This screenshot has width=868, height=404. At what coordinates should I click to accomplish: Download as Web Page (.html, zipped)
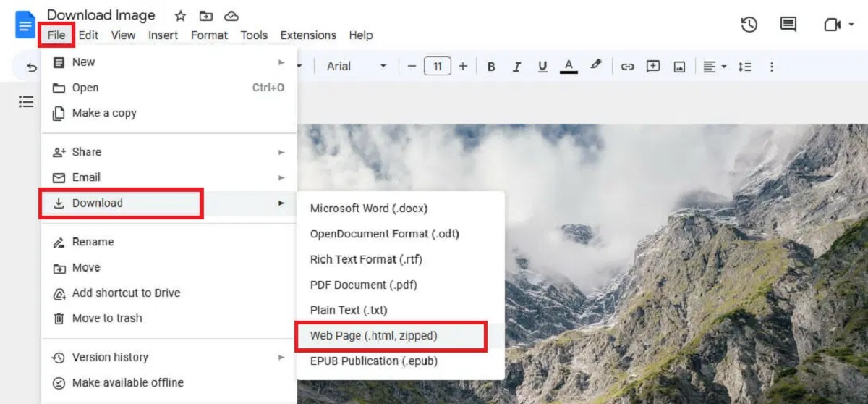tap(400, 336)
